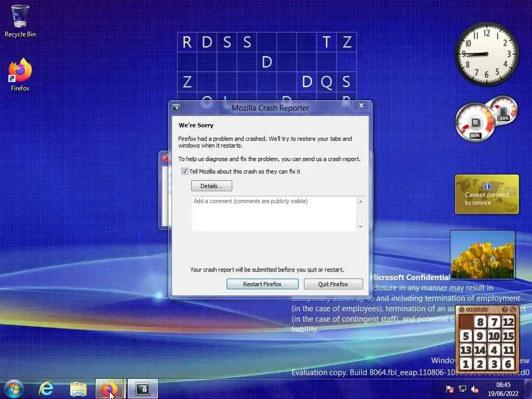Click the letter R in the grid
This screenshot has height=399, width=532.
pos(187,43)
